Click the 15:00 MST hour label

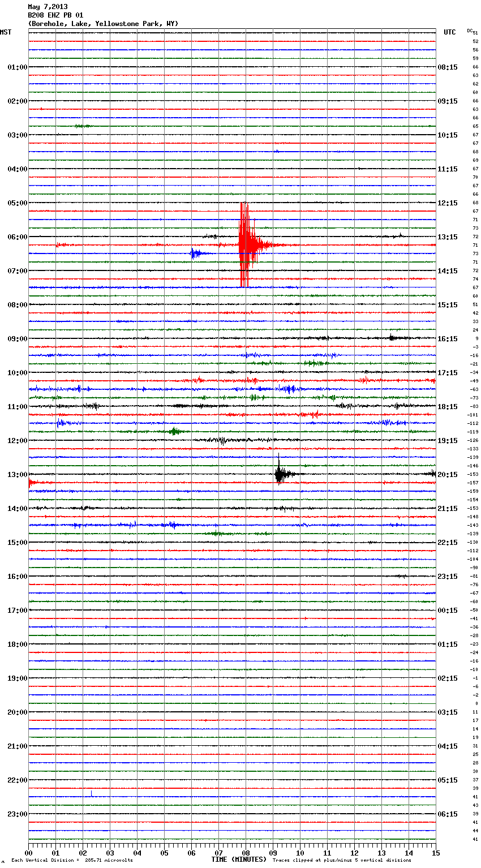[17, 543]
